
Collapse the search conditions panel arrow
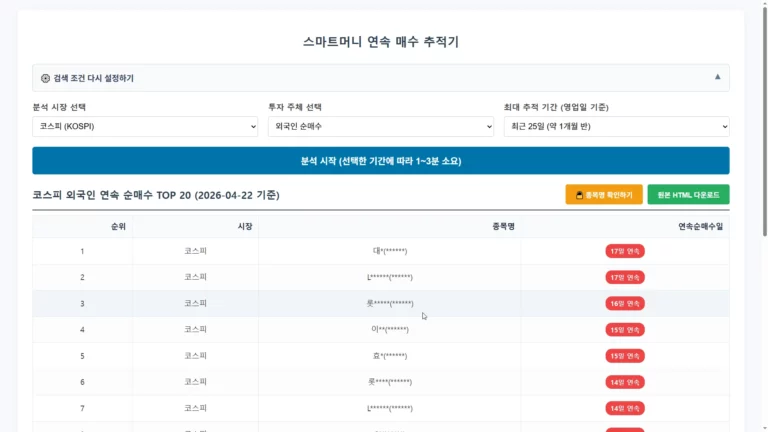[x=717, y=77]
